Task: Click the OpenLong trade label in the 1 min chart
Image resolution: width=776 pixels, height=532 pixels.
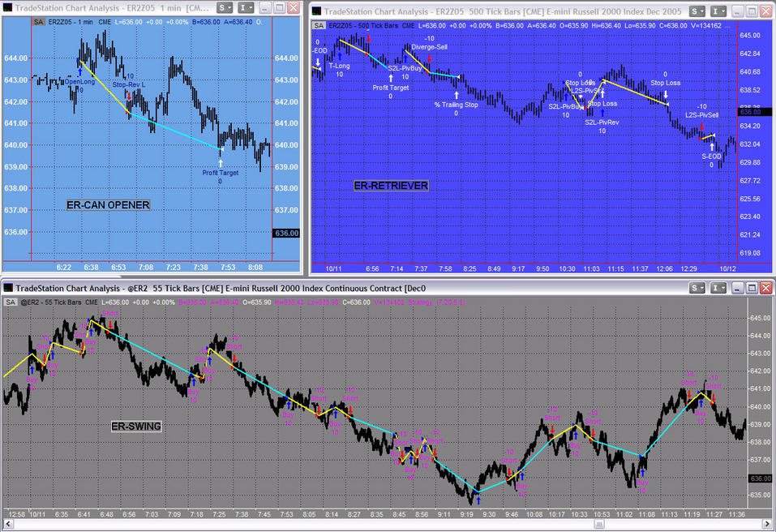Action: tap(79, 82)
